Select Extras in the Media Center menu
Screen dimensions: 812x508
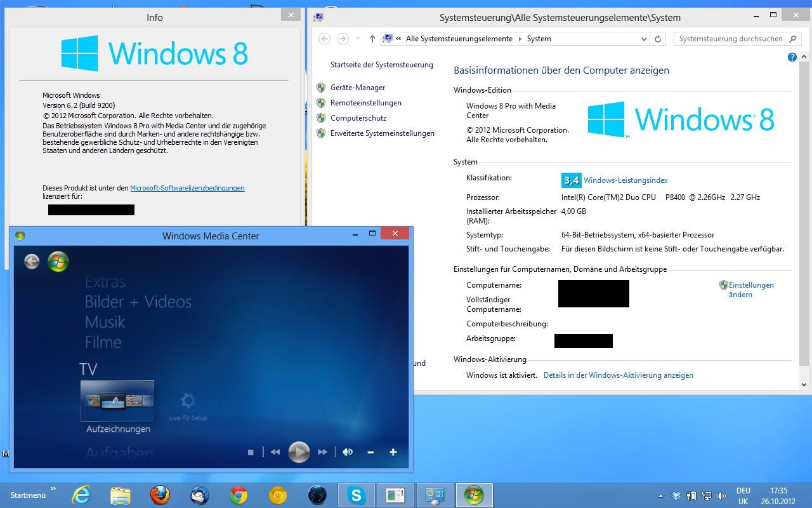[x=105, y=282]
